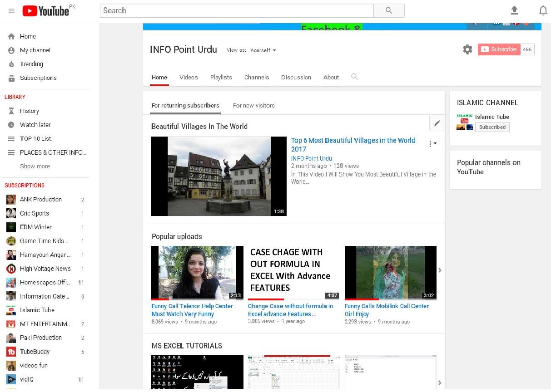Image resolution: width=551 pixels, height=392 pixels.
Task: Open the Homescapes channel avatar
Action: coord(11,283)
